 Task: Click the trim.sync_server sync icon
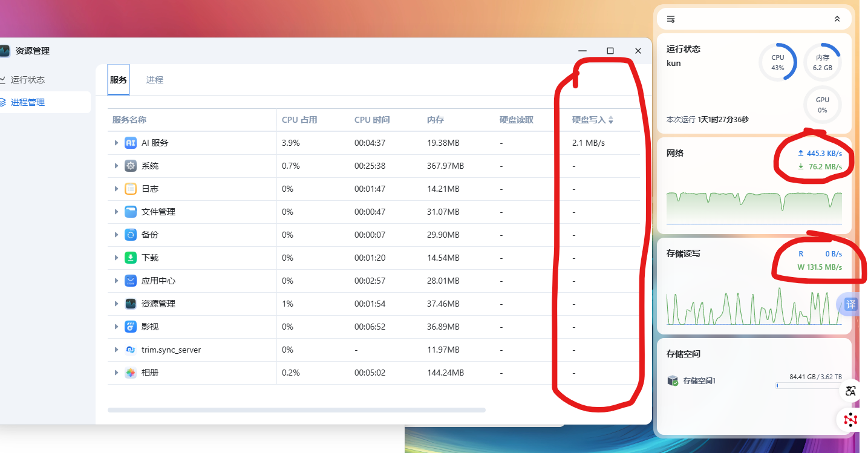(131, 350)
